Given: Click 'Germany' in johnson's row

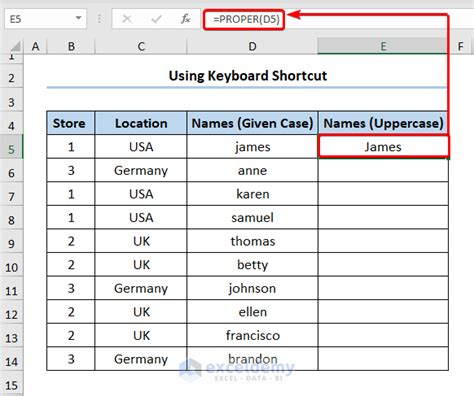Looking at the screenshot, I should (x=141, y=289).
